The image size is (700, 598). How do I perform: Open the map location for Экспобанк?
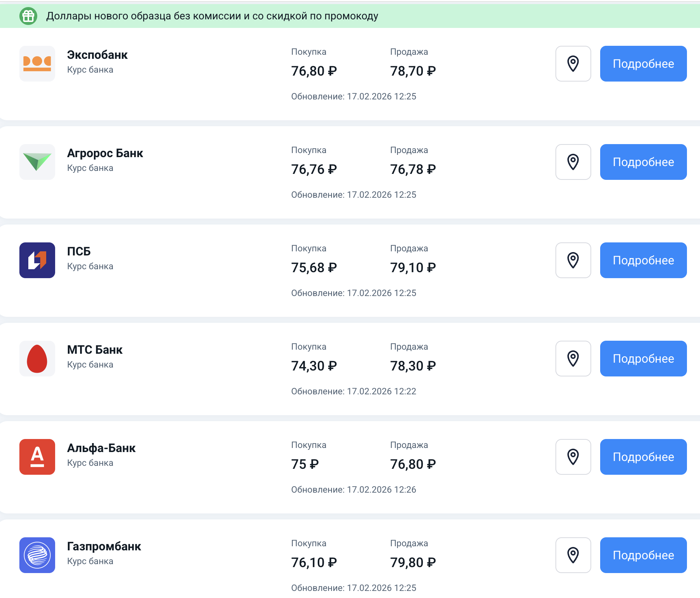(573, 64)
